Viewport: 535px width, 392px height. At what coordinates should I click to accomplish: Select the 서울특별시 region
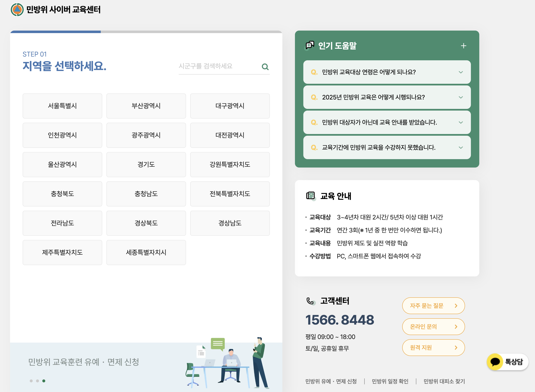click(62, 106)
